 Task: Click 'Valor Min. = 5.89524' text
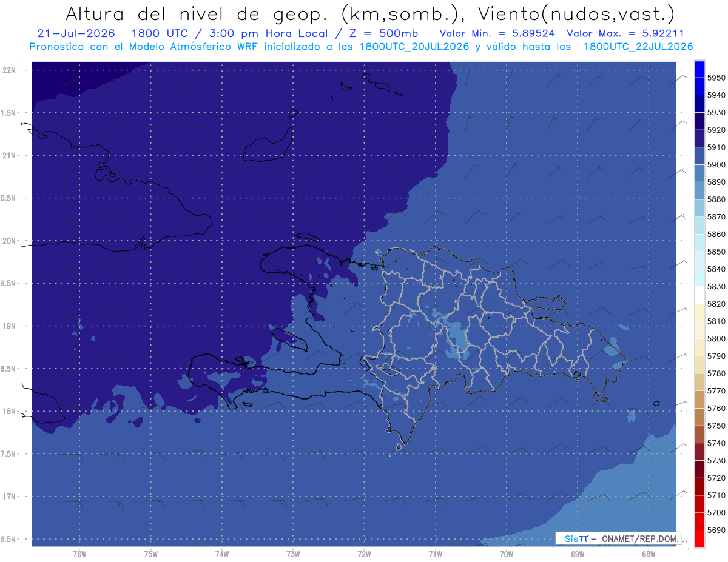click(497, 33)
